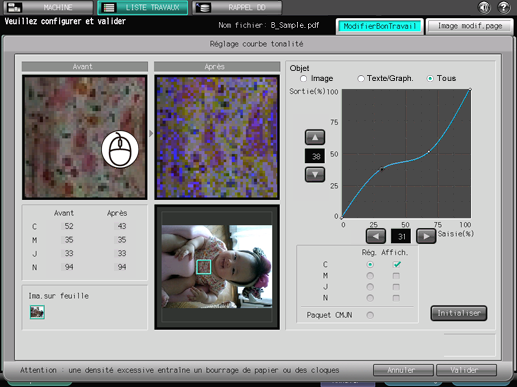
Task: Uncheck the C channel Affich. checkbox
Action: 396,264
